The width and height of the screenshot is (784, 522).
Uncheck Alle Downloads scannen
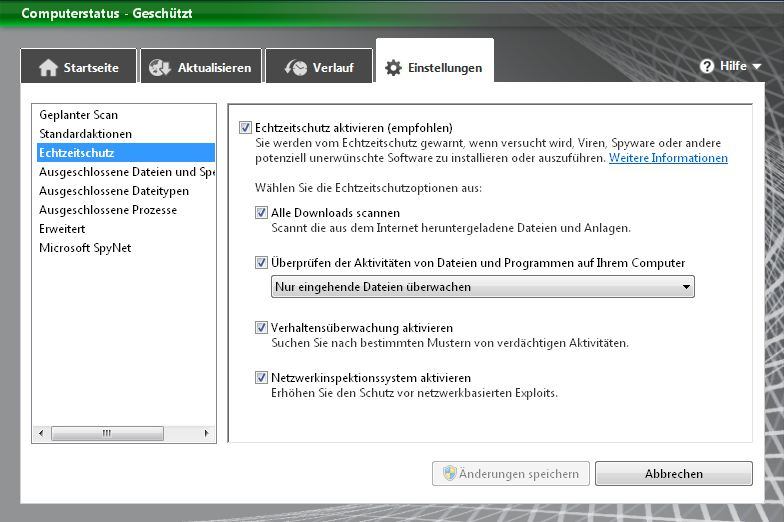[261, 212]
